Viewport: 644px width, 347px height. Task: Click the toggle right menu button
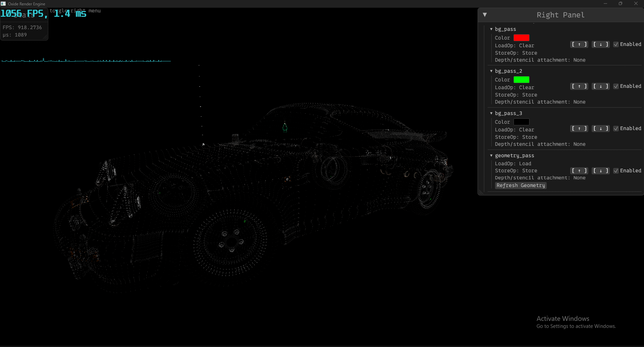click(x=75, y=11)
